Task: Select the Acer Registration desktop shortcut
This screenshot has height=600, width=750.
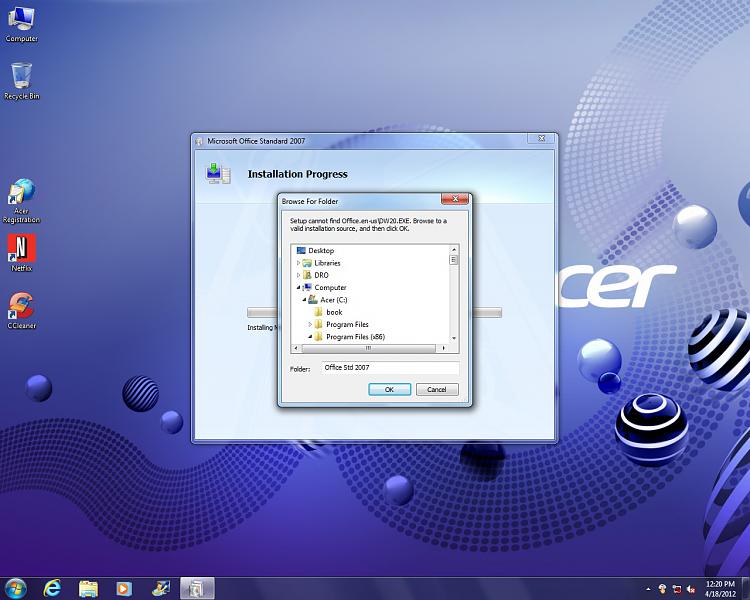Action: click(21, 201)
